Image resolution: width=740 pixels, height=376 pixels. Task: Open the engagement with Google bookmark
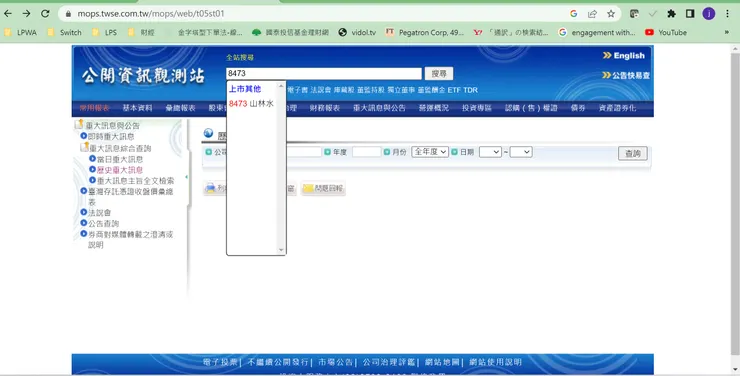[x=597, y=33]
